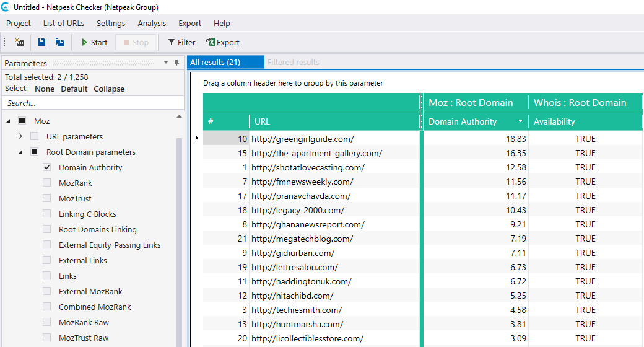Expand the URL parameters tree node

coord(20,136)
